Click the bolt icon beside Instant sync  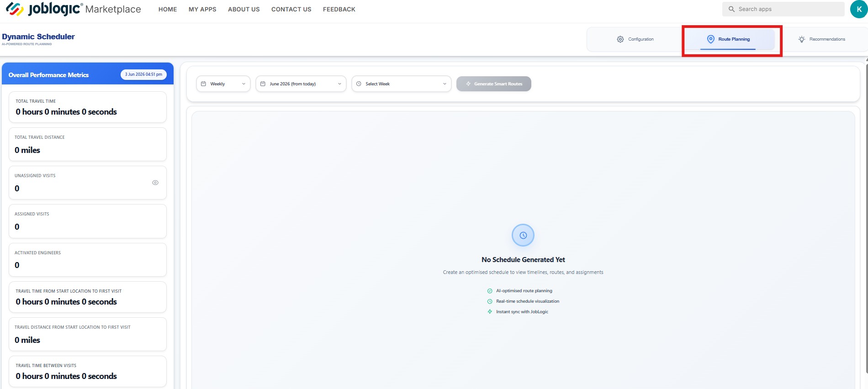pyautogui.click(x=490, y=312)
